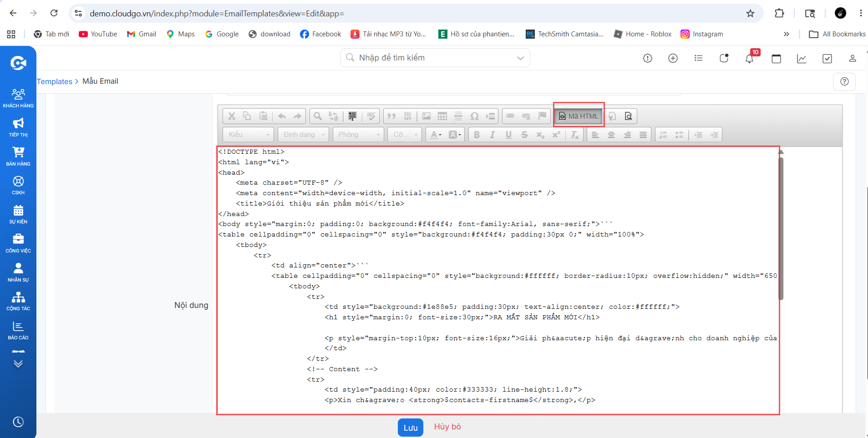Open the spell check ABC icon

[371, 116]
